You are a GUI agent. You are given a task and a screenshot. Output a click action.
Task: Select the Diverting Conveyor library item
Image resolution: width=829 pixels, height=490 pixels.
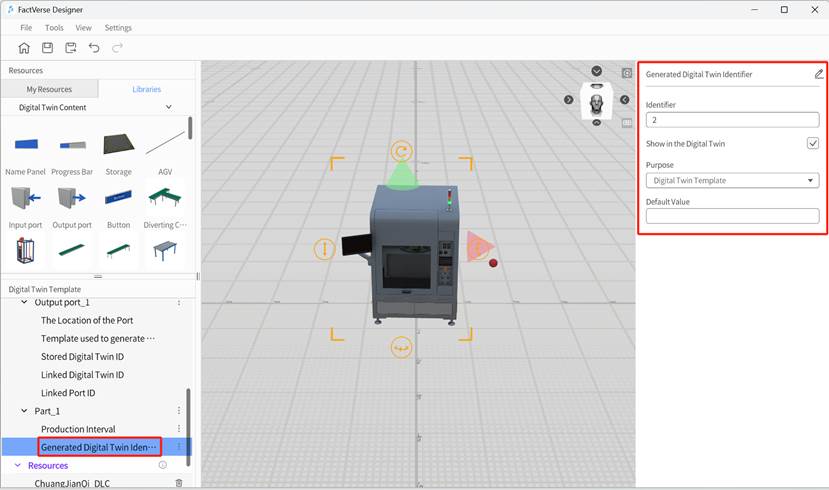pos(165,206)
